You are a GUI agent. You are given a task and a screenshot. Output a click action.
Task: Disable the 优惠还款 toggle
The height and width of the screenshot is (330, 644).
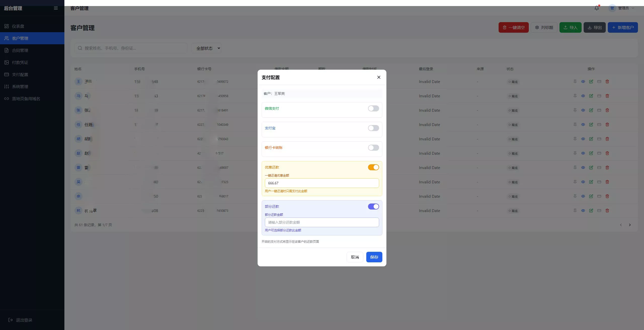373,167
